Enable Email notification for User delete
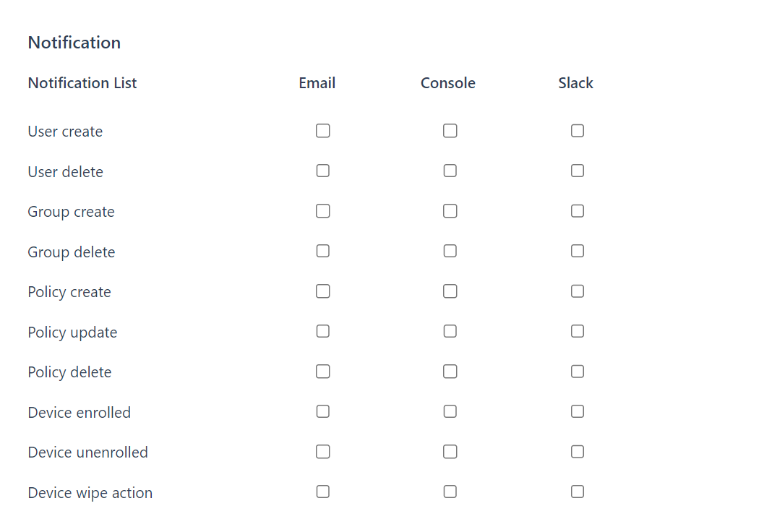 (x=323, y=171)
